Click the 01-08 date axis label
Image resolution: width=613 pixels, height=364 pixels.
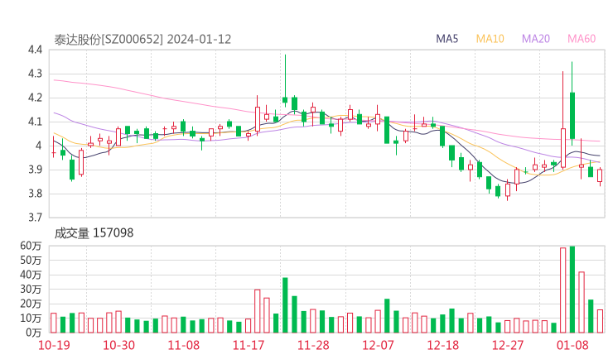click(x=572, y=345)
